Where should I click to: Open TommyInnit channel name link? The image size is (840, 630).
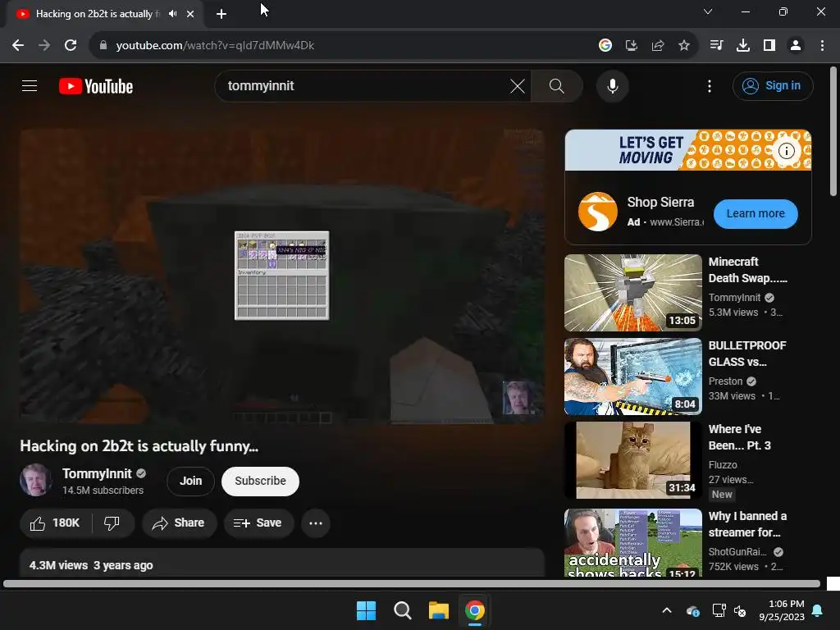pos(97,473)
